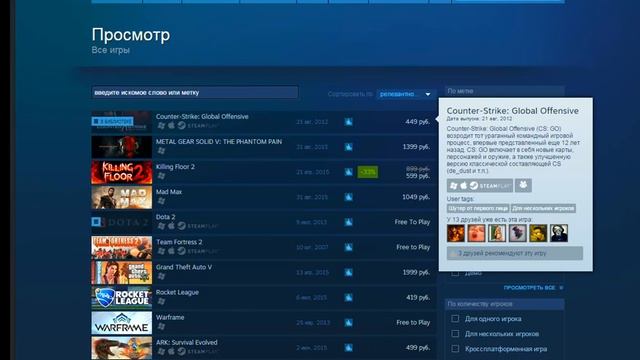Enable the "Для одного игрока" checkbox
Image resolution: width=640 pixels, height=360 pixels.
pyautogui.click(x=455, y=318)
